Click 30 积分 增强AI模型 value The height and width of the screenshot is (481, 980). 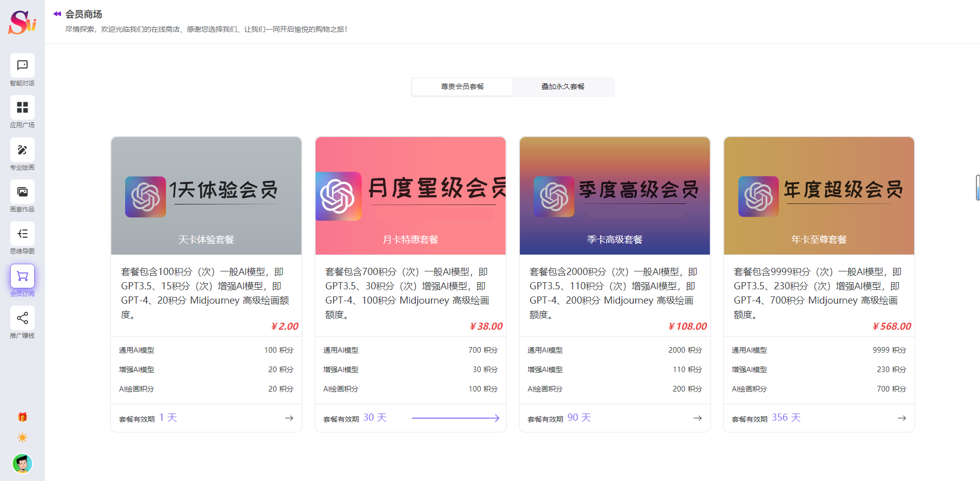(485, 370)
